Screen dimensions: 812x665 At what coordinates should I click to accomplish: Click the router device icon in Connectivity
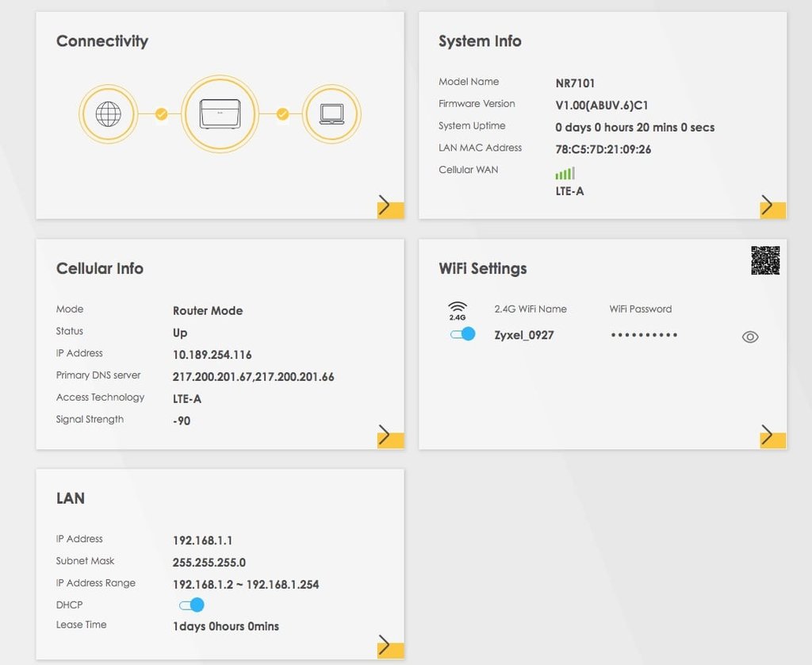tap(220, 114)
